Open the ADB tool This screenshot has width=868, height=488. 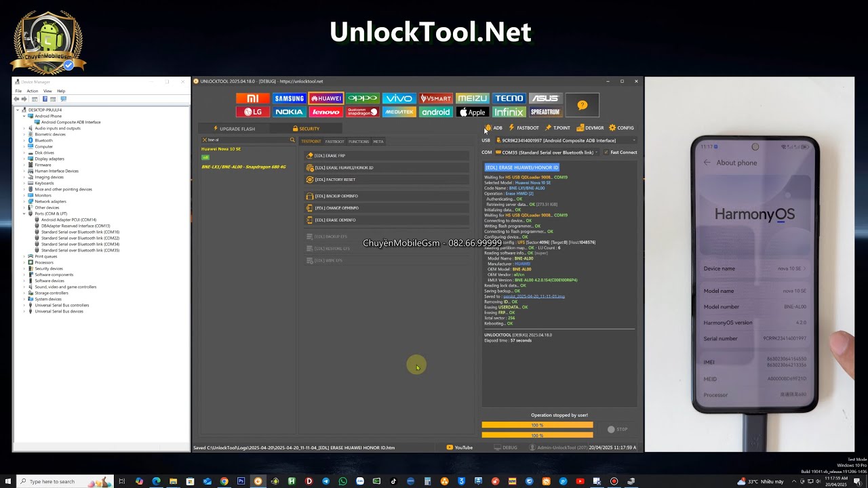click(494, 128)
